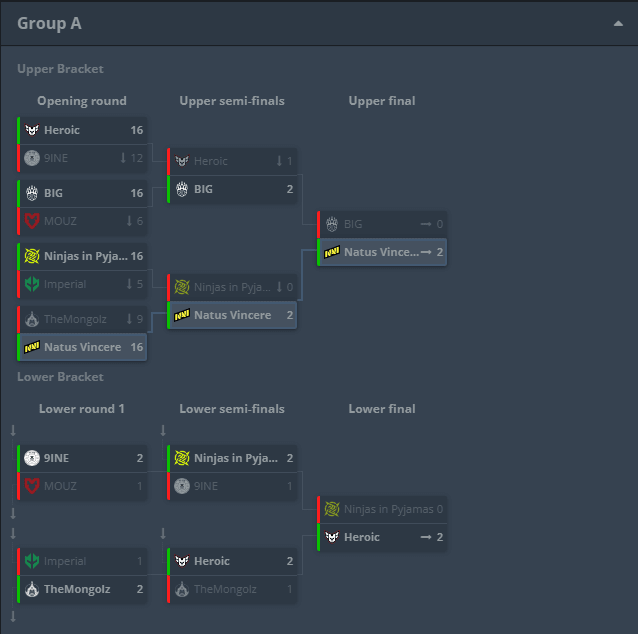
Task: Click MOUZ logo in Lower round 1
Action: point(32,486)
